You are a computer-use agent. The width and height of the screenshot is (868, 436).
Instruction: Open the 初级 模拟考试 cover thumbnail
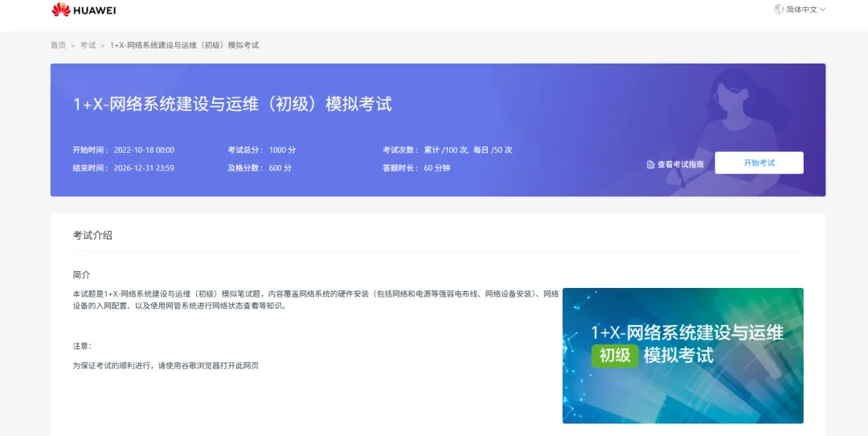682,356
